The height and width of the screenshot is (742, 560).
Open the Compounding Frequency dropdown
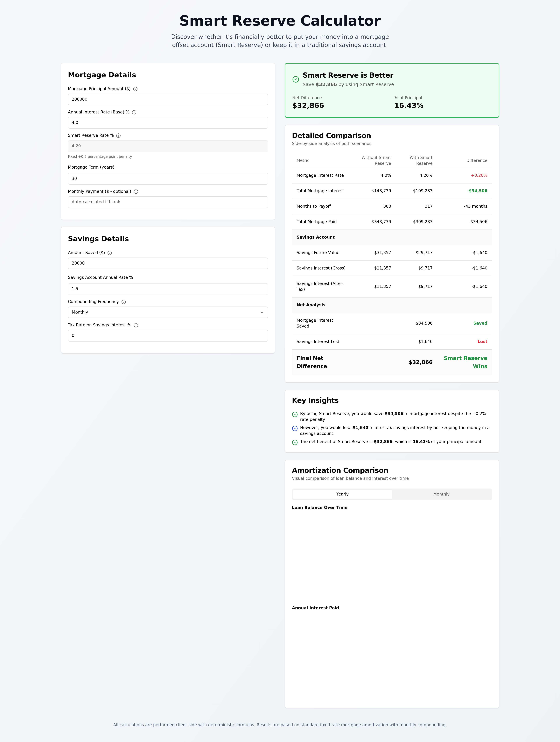click(x=168, y=312)
